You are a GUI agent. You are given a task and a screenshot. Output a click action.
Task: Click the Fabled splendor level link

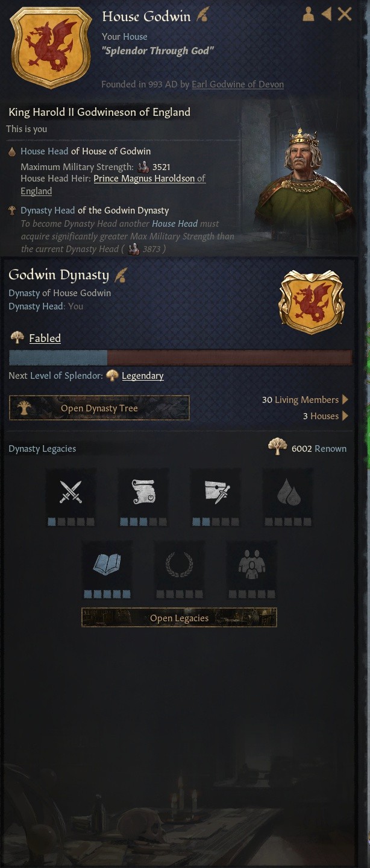coord(45,338)
